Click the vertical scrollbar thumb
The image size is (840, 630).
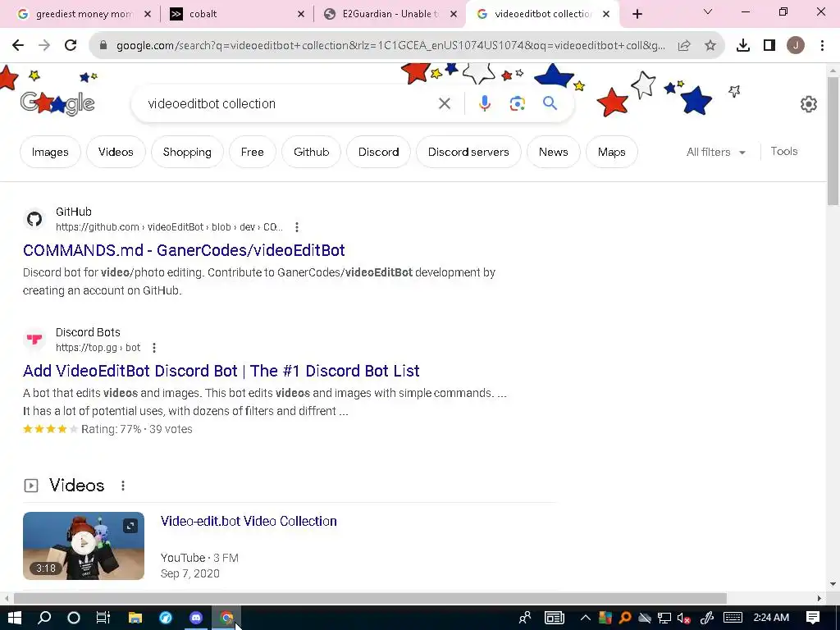pos(833,141)
